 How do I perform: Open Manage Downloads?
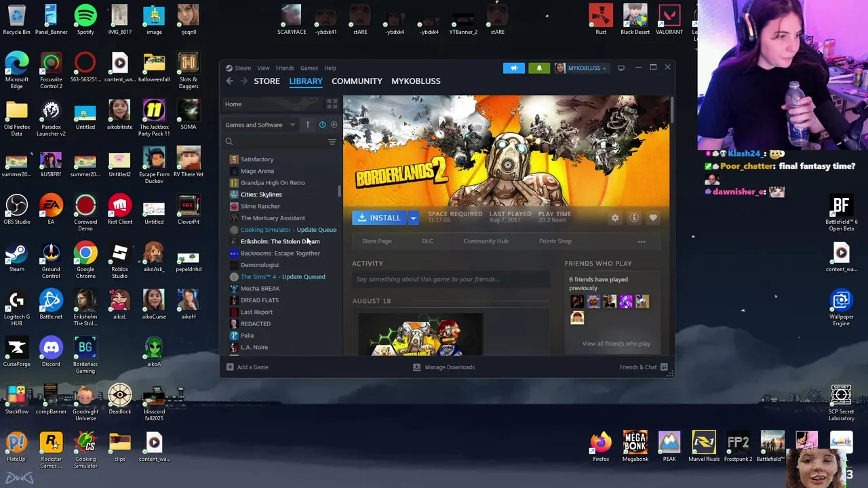pos(444,367)
